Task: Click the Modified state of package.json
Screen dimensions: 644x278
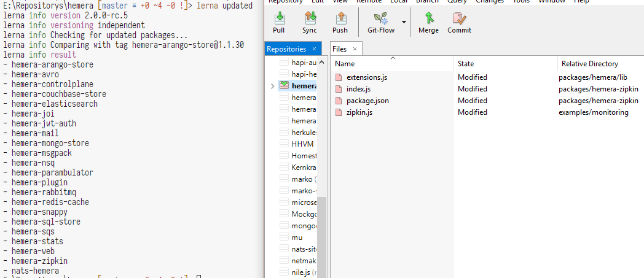Action: [x=473, y=101]
